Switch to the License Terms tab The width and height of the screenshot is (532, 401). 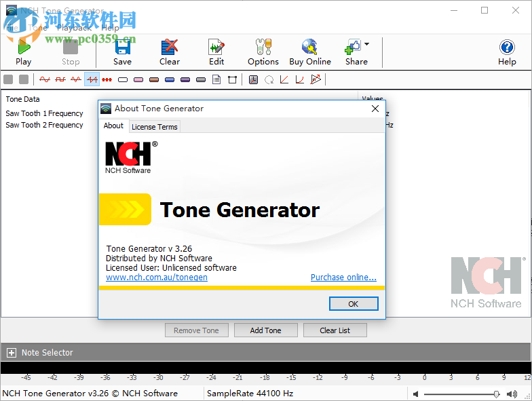click(x=155, y=127)
